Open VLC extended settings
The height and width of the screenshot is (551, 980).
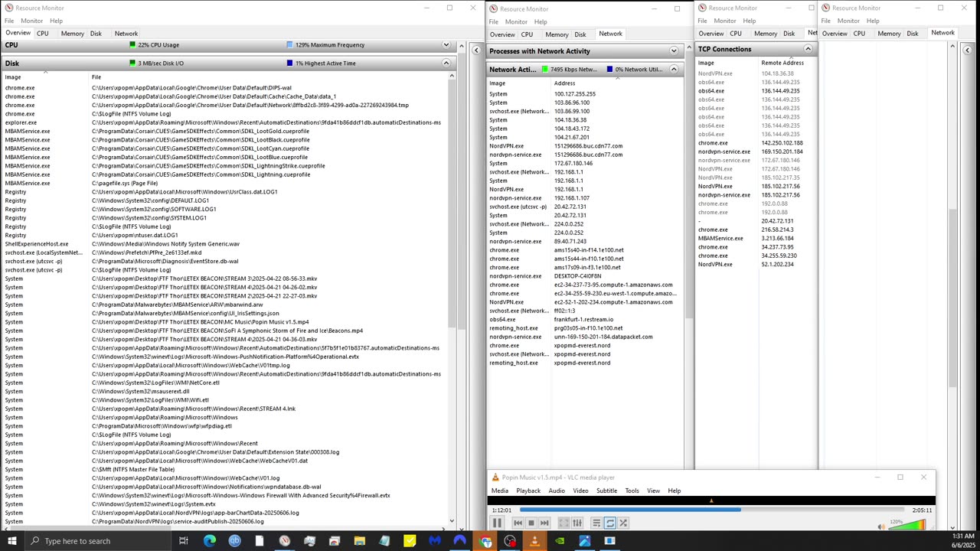point(577,523)
